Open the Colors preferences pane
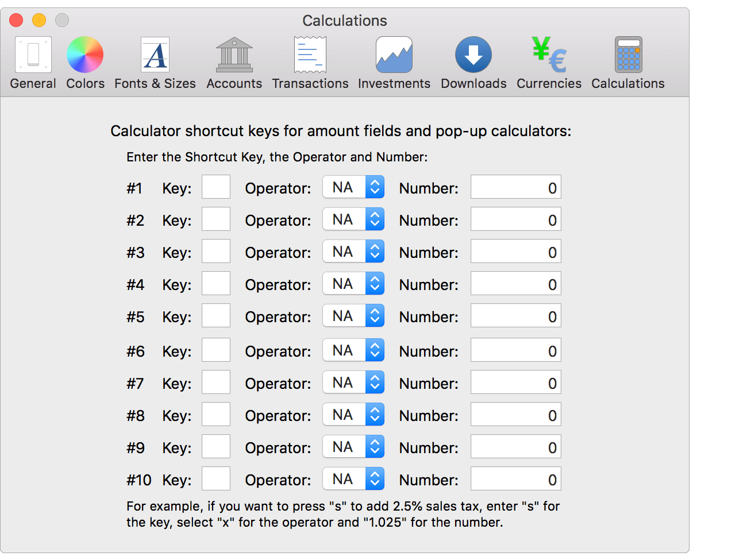The width and height of the screenshot is (747, 560). coord(85,60)
